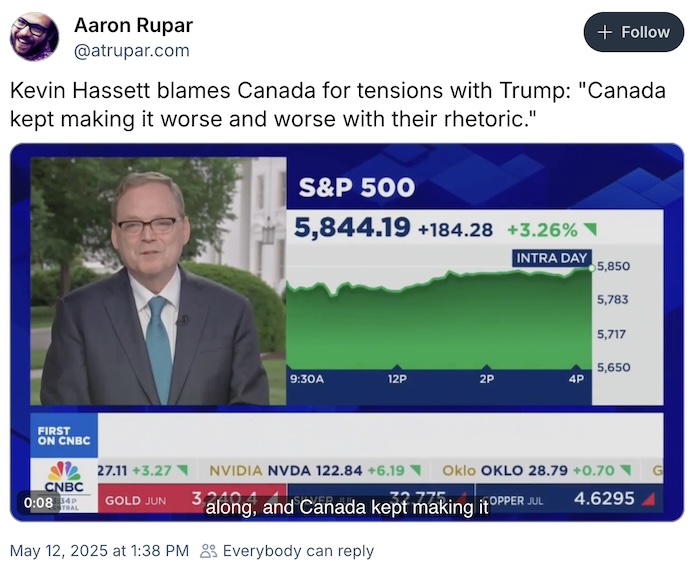Click the Follow button
700x574 pixels.
[x=633, y=32]
